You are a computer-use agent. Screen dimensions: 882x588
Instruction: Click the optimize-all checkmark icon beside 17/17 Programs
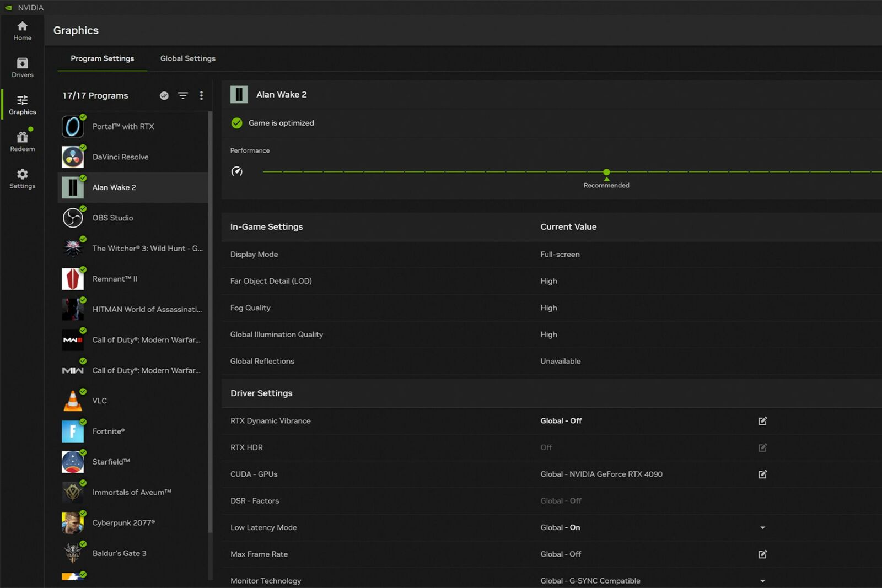tap(164, 95)
